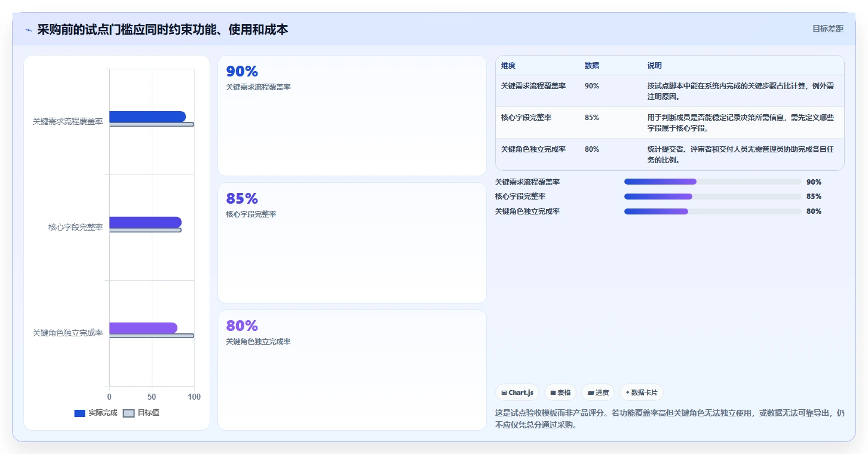Viewport: 868px width, 454px height.
Task: Click the 维度 table column header
Action: coord(508,66)
